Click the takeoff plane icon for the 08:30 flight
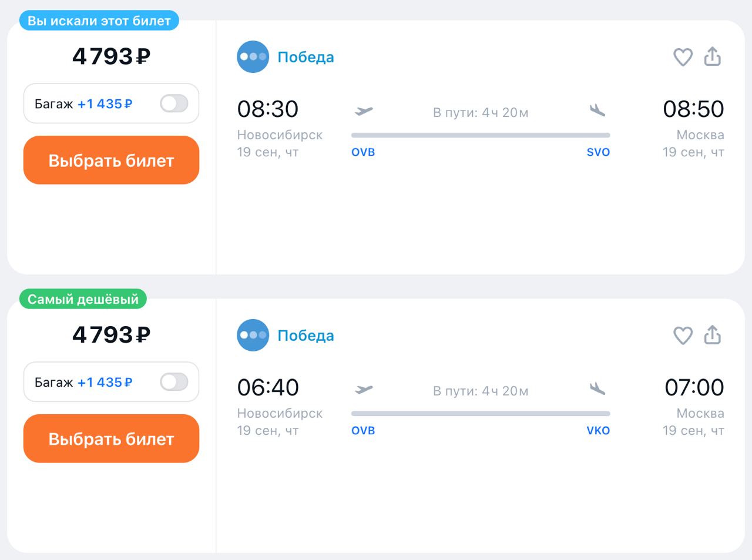This screenshot has width=752, height=560. [x=364, y=110]
